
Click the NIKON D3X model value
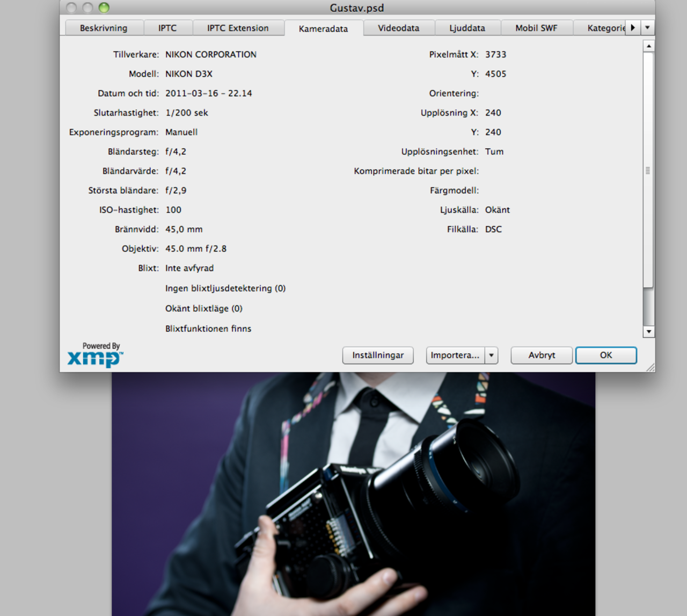[189, 74]
